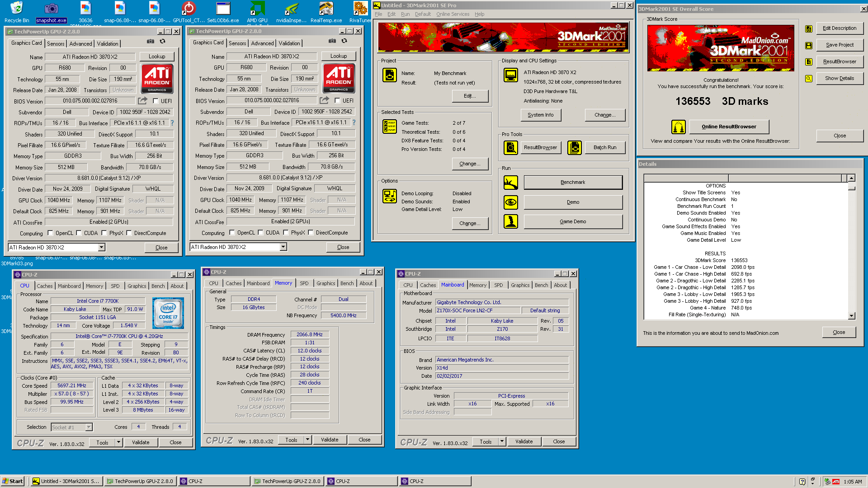Expand Tools dropdown arrow in CPU-Z Mainboard window
Screen dimensions: 868x488
502,441
